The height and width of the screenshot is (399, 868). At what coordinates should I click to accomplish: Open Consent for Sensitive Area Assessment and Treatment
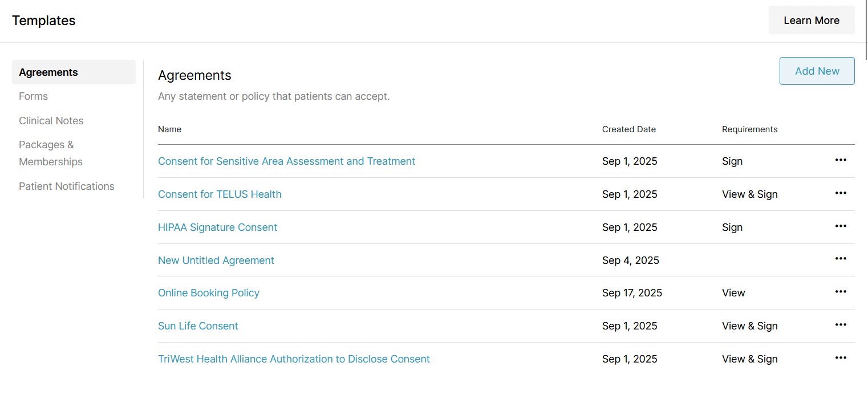(286, 161)
